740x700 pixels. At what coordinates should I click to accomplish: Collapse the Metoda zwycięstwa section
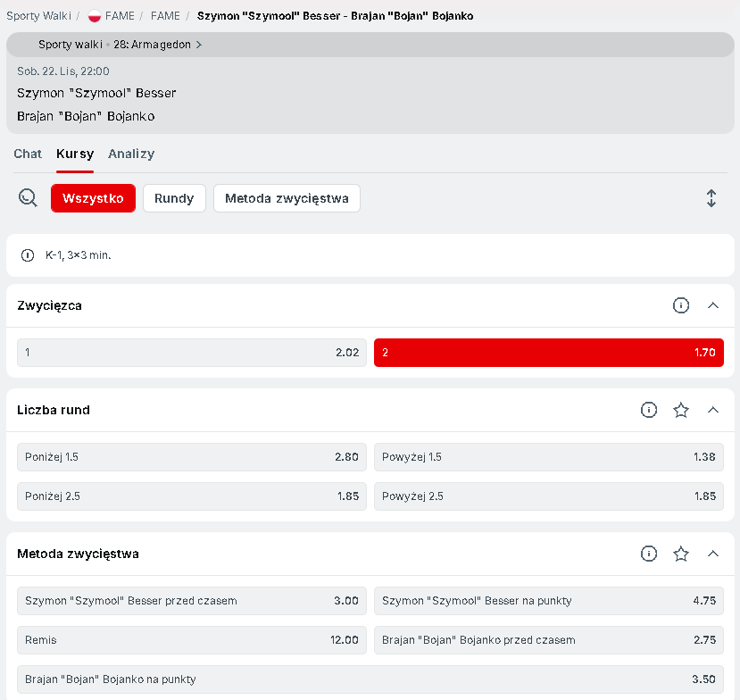pyautogui.click(x=712, y=554)
